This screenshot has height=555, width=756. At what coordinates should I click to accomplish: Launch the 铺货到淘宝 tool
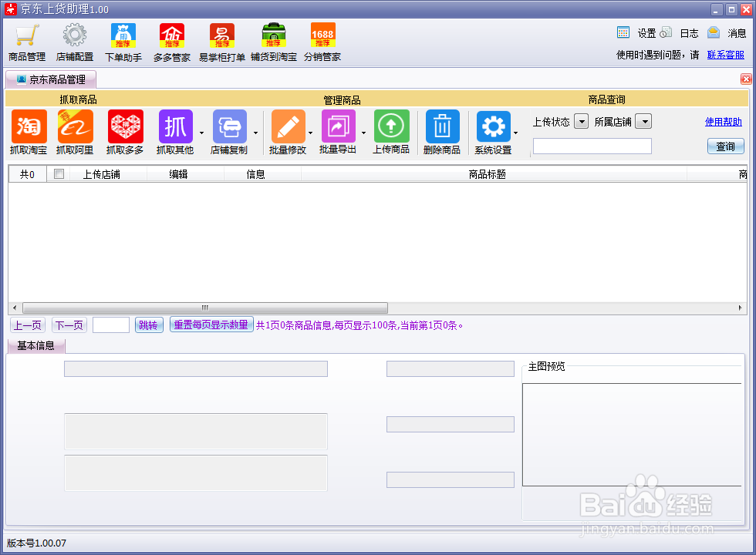click(x=272, y=40)
